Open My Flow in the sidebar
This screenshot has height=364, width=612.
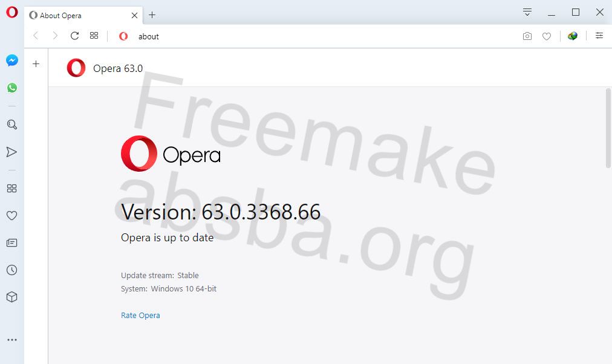point(11,152)
